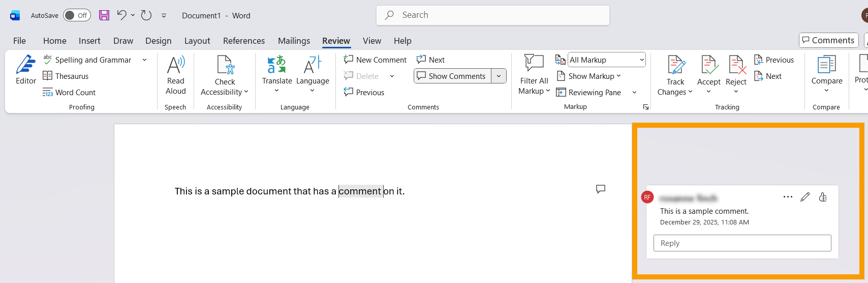Image resolution: width=868 pixels, height=283 pixels.
Task: Toggle the AutoSave switch
Action: click(77, 15)
